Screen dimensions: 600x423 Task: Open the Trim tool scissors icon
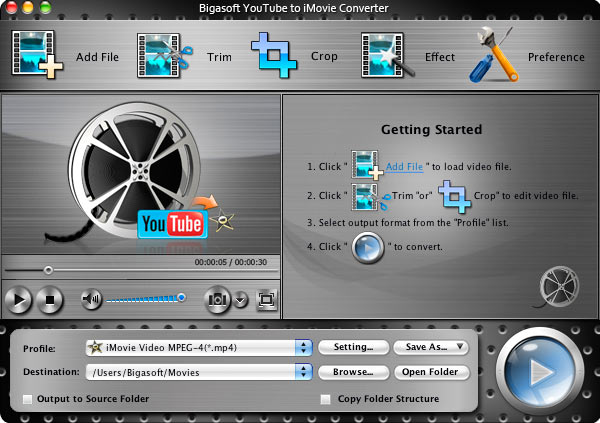pos(165,56)
